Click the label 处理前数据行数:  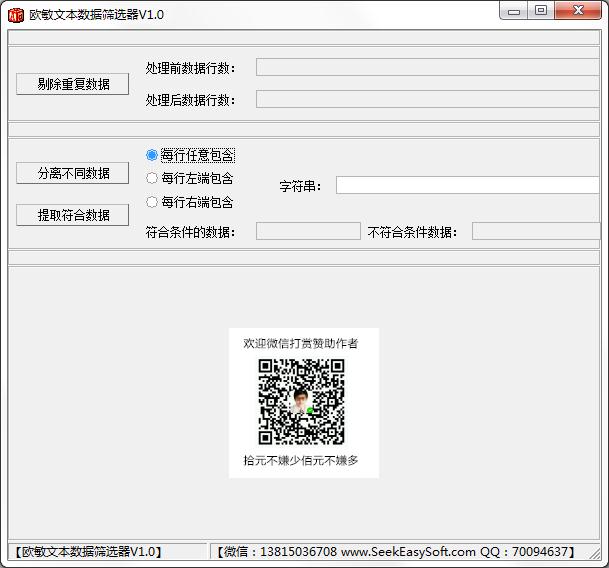[190, 68]
